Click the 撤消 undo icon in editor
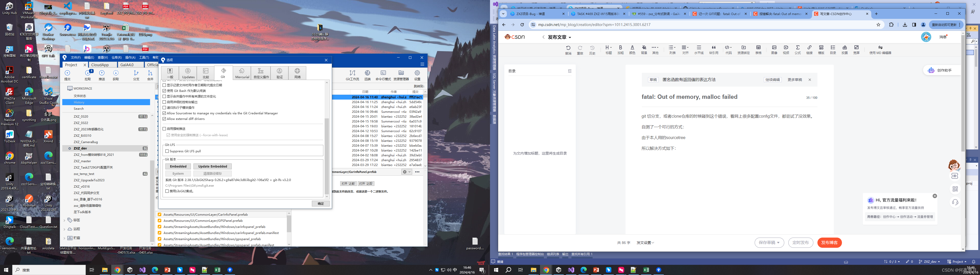This screenshot has width=980, height=275. 568,48
